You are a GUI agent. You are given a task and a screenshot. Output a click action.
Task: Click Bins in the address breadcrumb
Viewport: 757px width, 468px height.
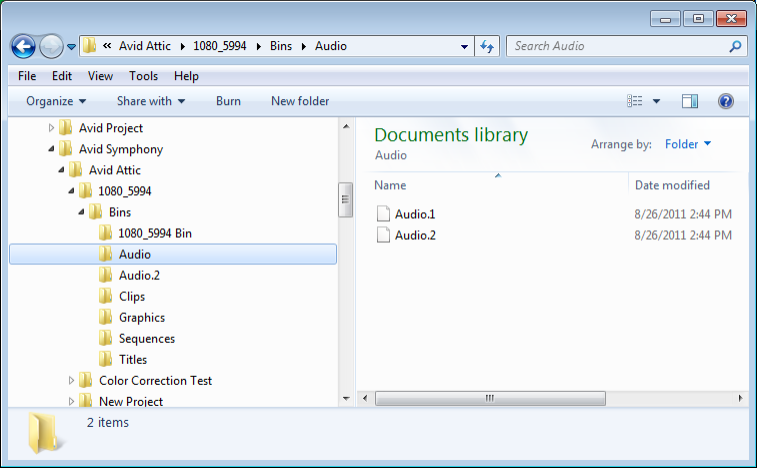coord(281,46)
